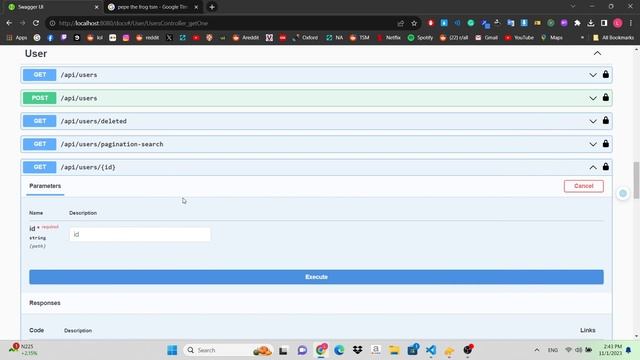
Task: Collapse the /api/users/{id} operation chevron
Action: [x=593, y=167]
